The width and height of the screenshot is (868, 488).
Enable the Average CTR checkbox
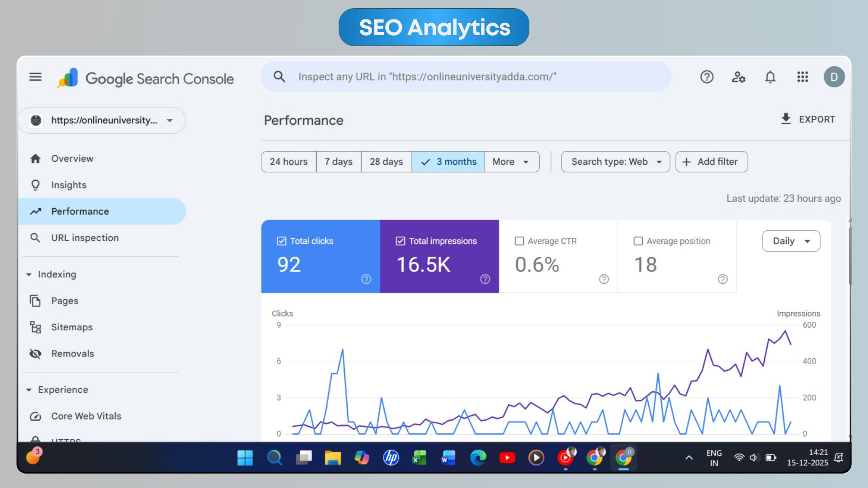point(519,241)
